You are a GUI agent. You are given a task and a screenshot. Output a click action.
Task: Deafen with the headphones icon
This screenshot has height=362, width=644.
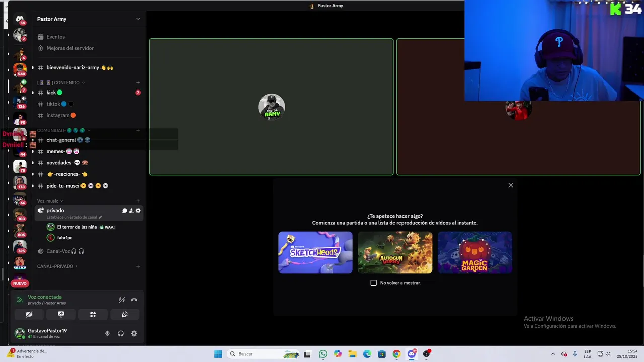point(121,333)
